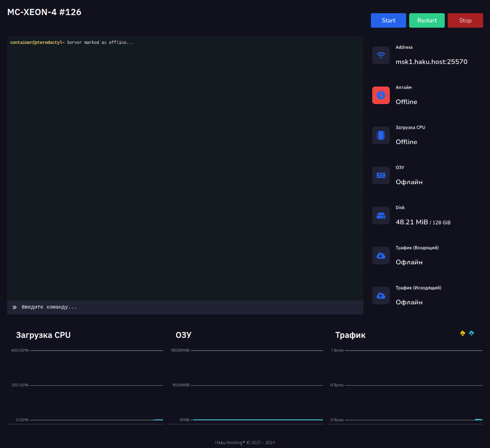Click the server address msk1.haku.host:25570
This screenshot has height=448, width=490.
pos(431,62)
